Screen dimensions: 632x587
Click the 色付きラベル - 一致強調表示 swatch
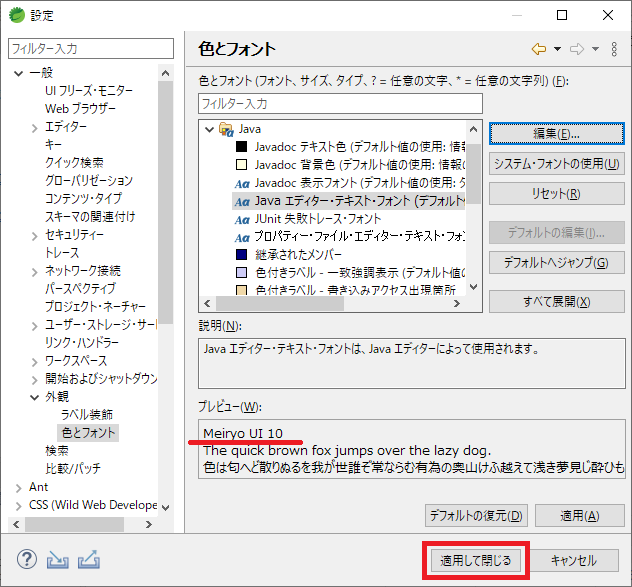pyautogui.click(x=241, y=273)
